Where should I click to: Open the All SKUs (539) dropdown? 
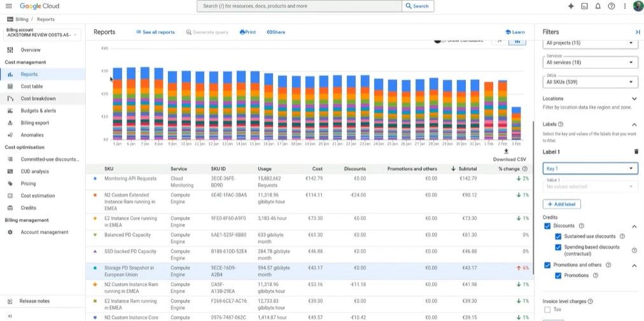[x=590, y=82]
